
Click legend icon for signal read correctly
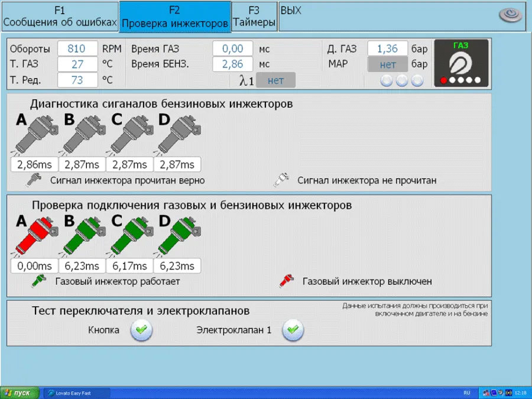coord(34,180)
